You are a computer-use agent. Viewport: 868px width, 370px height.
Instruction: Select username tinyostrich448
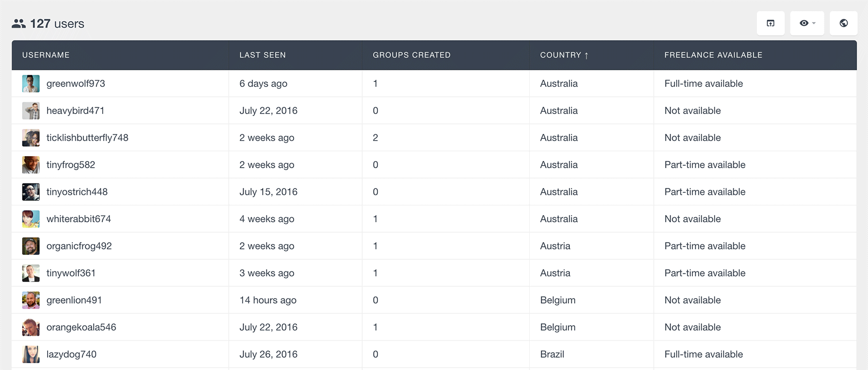pos(77,192)
